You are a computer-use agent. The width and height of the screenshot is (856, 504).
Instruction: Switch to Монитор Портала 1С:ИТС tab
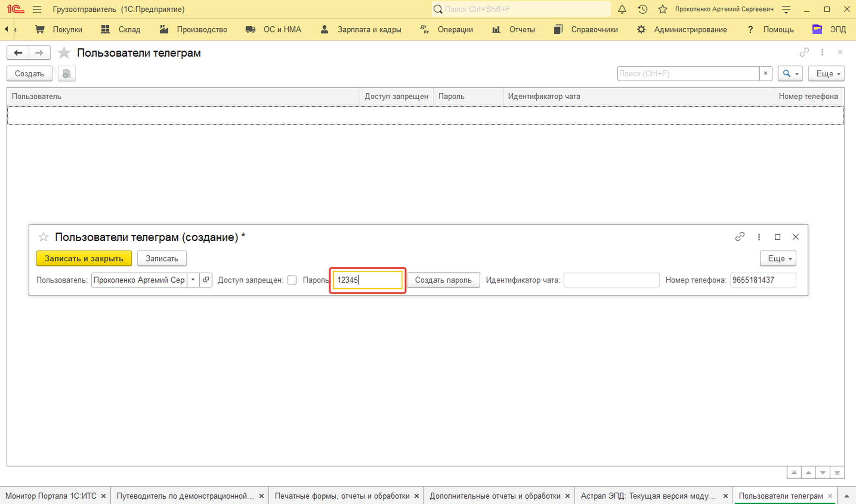click(51, 496)
